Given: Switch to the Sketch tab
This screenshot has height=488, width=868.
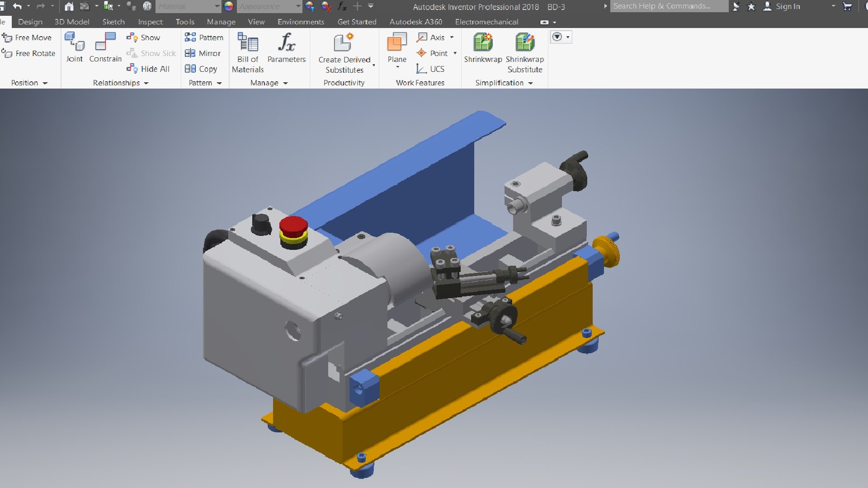Looking at the screenshot, I should (113, 22).
